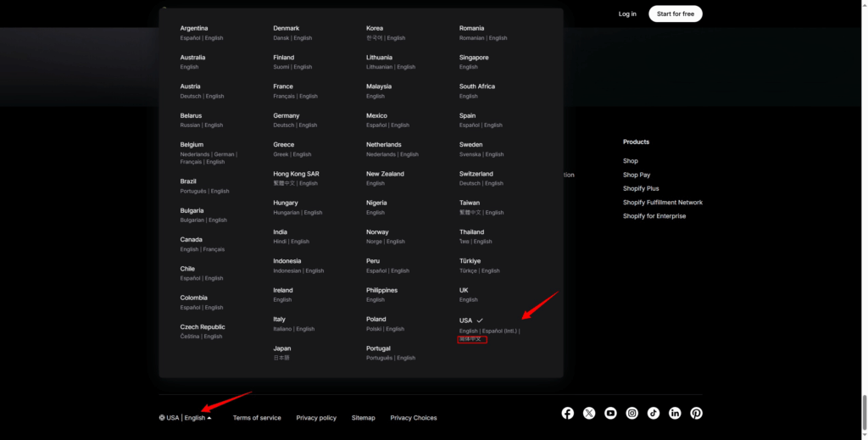Go to the Sitemap link

(x=363, y=418)
